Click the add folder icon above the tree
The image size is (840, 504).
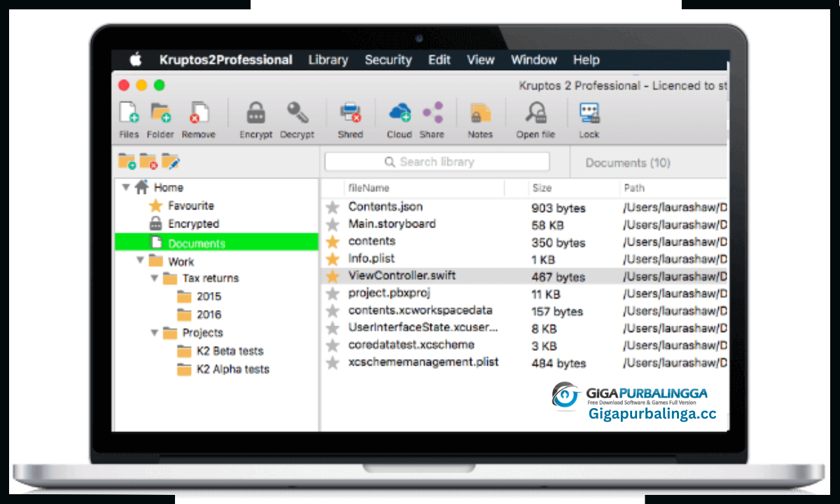[x=127, y=162]
